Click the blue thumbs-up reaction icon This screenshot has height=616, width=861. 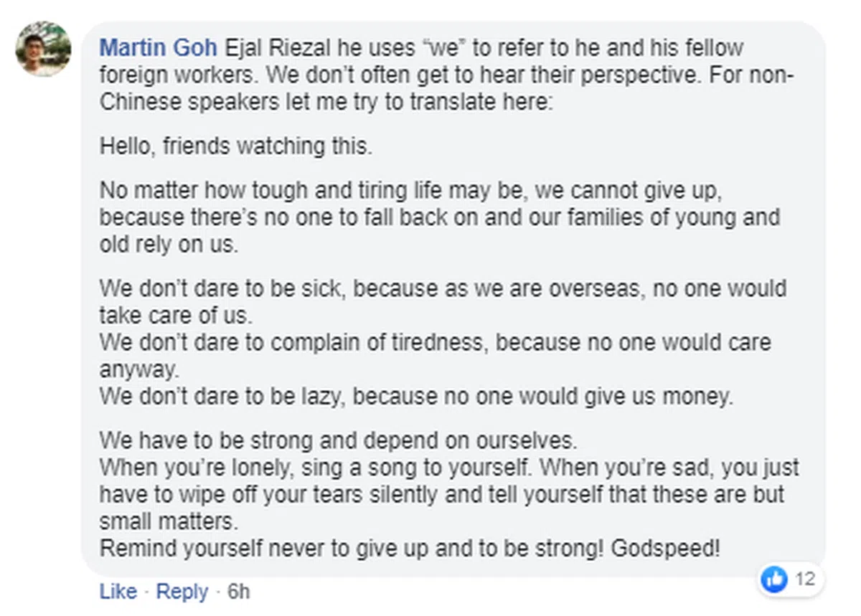coord(774,579)
